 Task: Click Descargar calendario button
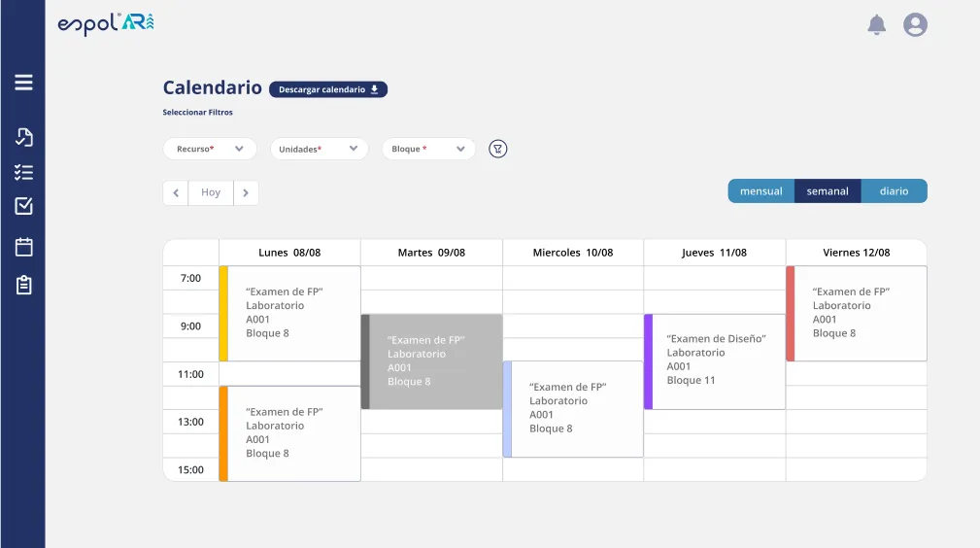(328, 89)
